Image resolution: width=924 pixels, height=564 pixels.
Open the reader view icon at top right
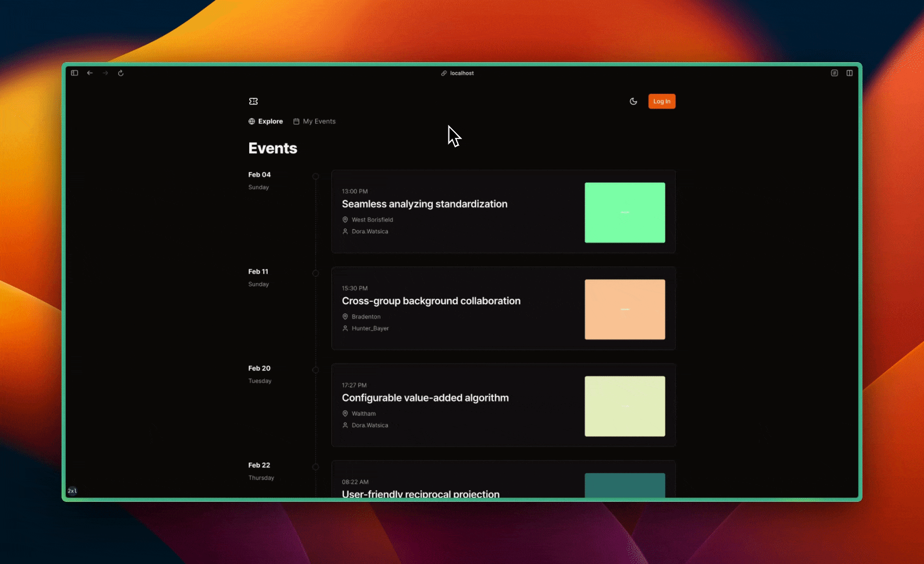[834, 73]
